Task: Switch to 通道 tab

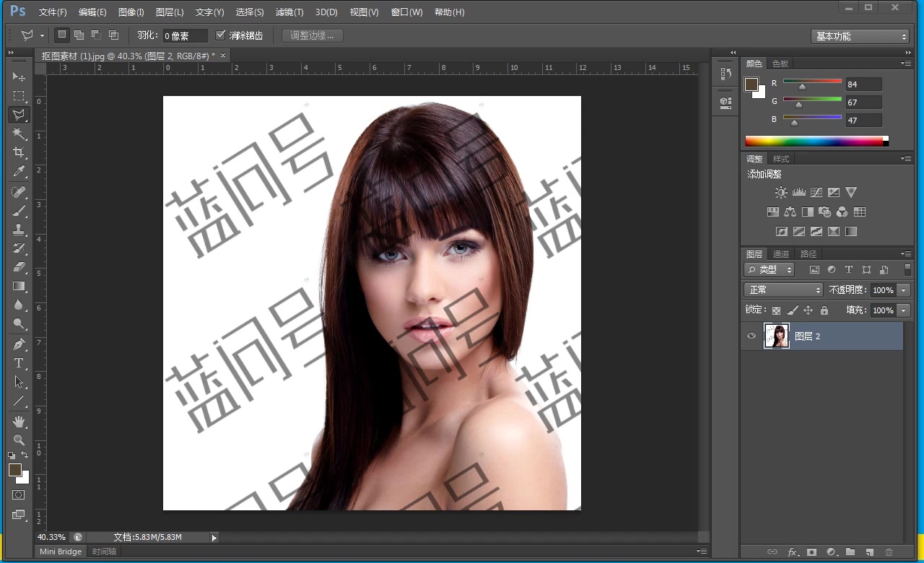Action: point(781,254)
